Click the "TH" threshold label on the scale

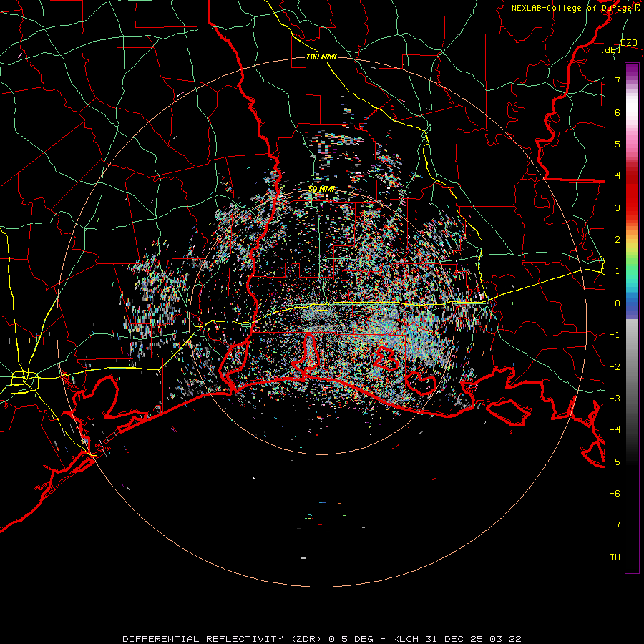(615, 557)
